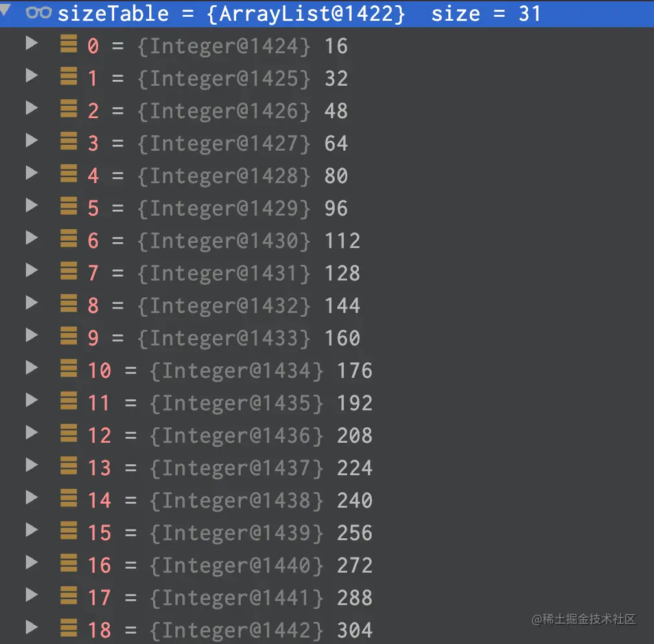The width and height of the screenshot is (654, 644).
Task: Expand element 7 with value 128
Action: 32,271
